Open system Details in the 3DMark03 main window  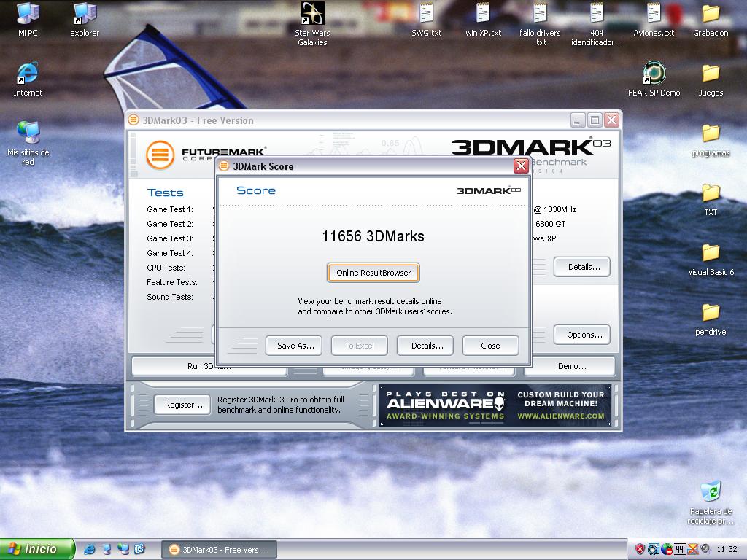pyautogui.click(x=582, y=267)
